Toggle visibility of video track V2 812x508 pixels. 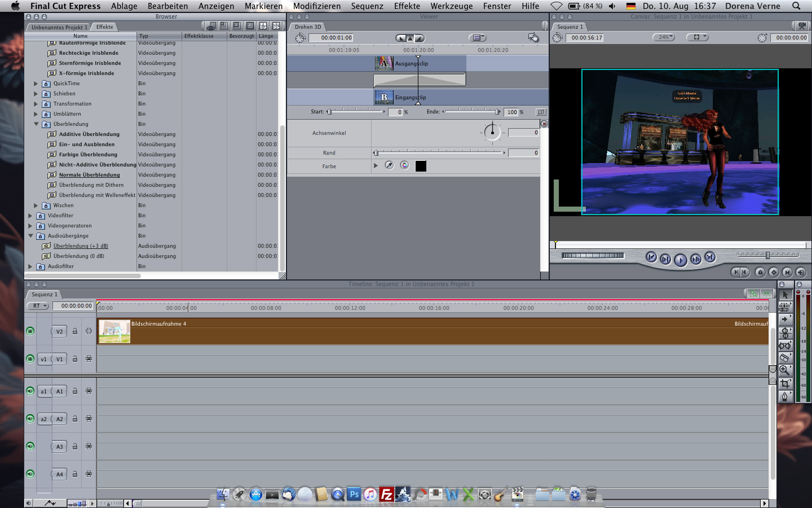coord(30,331)
